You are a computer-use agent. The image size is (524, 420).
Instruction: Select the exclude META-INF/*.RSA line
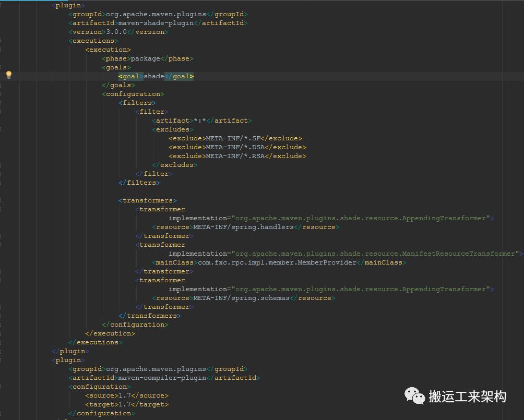click(237, 156)
